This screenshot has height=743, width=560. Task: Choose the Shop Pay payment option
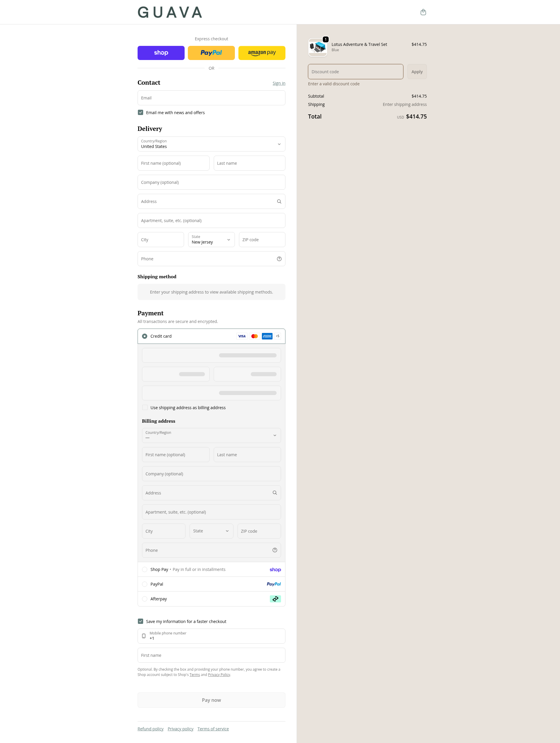click(x=212, y=569)
